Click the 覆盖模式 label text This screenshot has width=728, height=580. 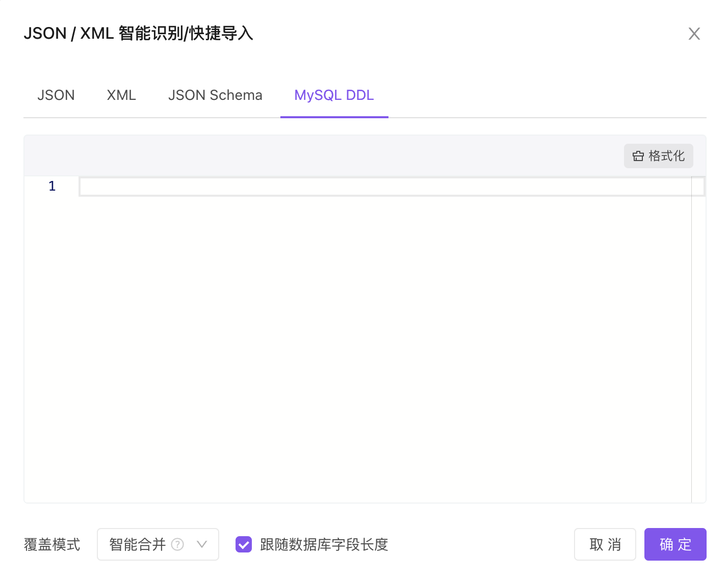(52, 544)
